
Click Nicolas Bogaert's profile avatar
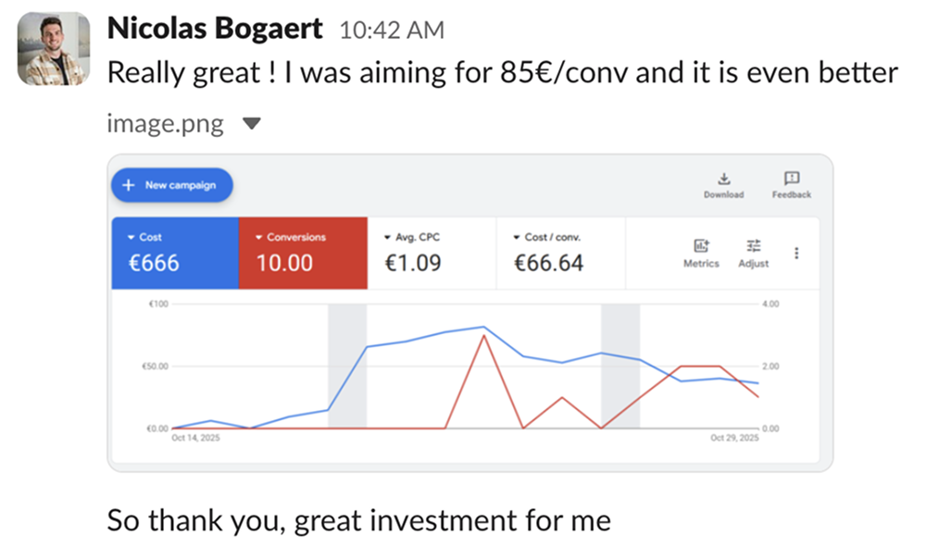pos(54,49)
